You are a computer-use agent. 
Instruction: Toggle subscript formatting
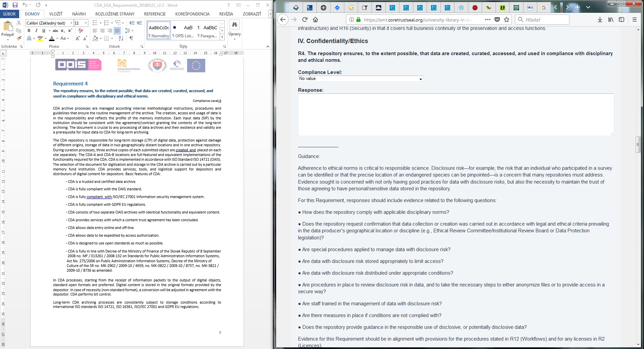63,31
